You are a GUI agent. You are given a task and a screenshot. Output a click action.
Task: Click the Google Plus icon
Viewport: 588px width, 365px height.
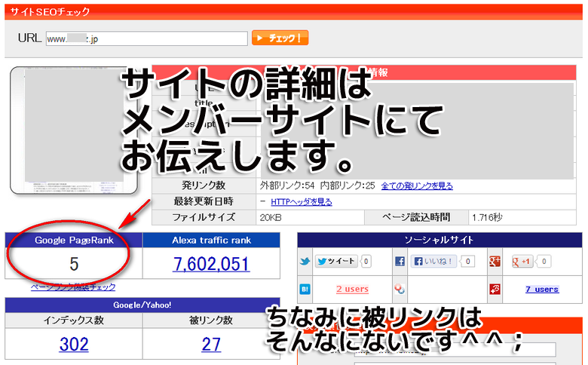[495, 261]
